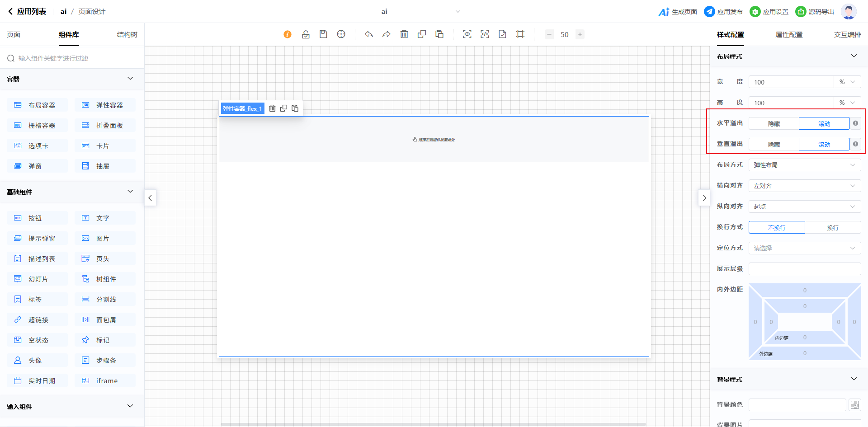Open preview with the eye icon
This screenshot has height=427, width=868.
(x=467, y=34)
